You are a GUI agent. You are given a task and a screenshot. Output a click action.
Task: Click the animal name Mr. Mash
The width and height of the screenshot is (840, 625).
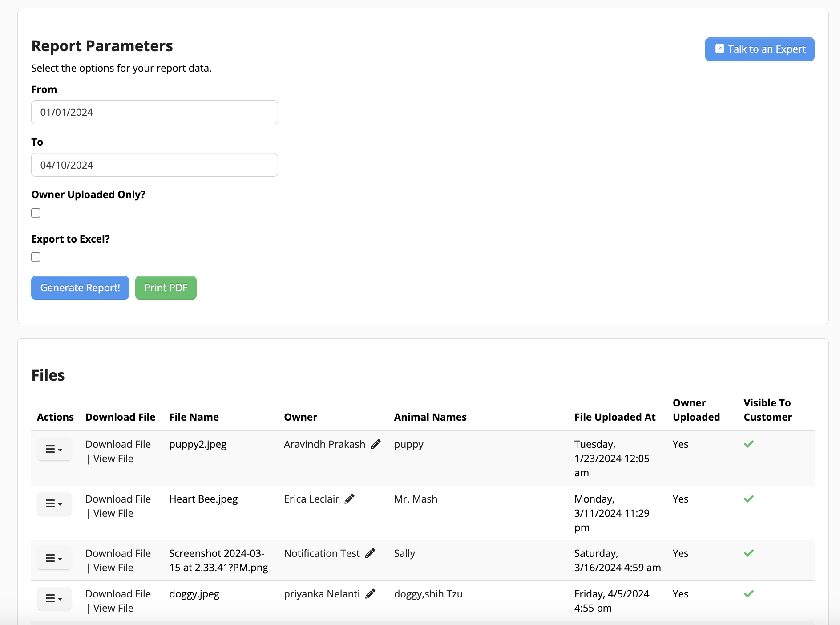tap(416, 499)
